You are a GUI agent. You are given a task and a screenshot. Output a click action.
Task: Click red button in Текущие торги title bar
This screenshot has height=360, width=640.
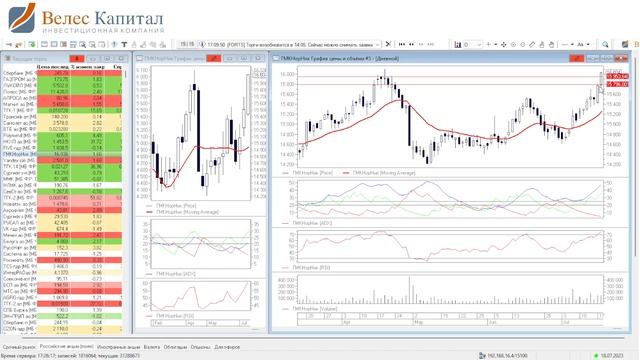[x=76, y=58]
